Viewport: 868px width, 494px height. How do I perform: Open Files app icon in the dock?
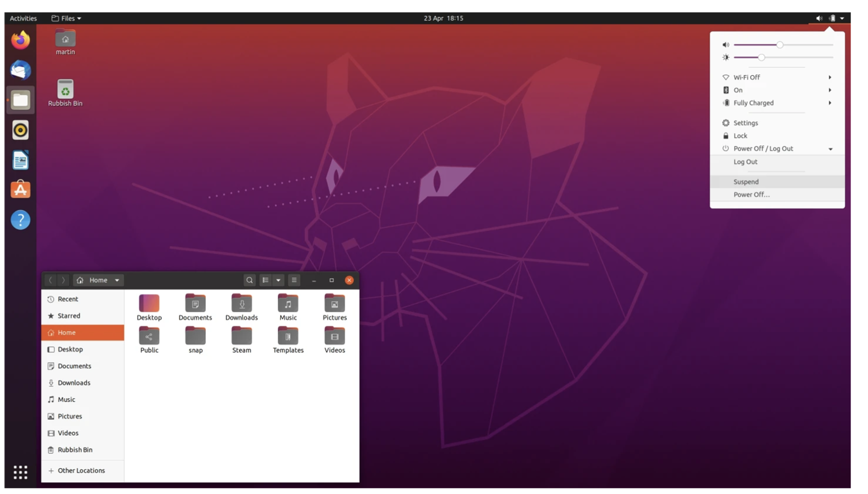click(x=20, y=100)
